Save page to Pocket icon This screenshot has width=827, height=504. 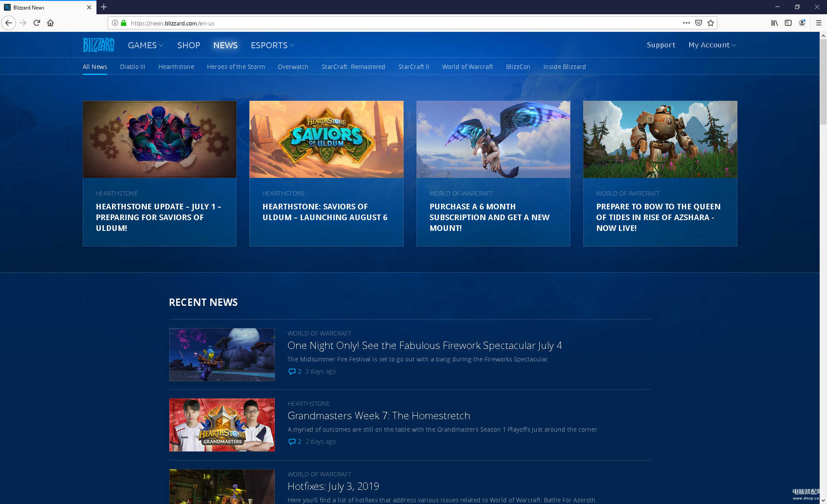[x=699, y=23]
